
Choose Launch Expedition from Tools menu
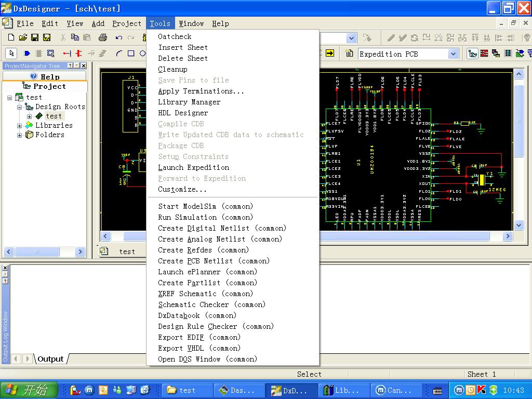tap(193, 168)
